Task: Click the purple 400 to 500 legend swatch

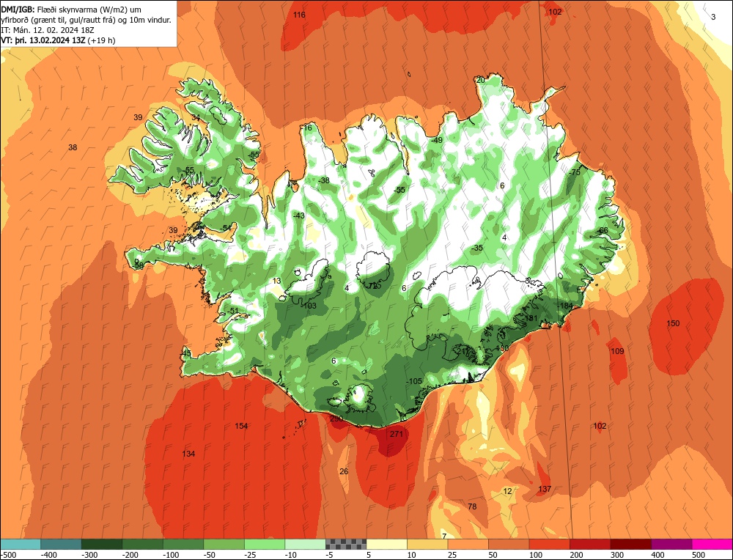Action: [x=671, y=544]
